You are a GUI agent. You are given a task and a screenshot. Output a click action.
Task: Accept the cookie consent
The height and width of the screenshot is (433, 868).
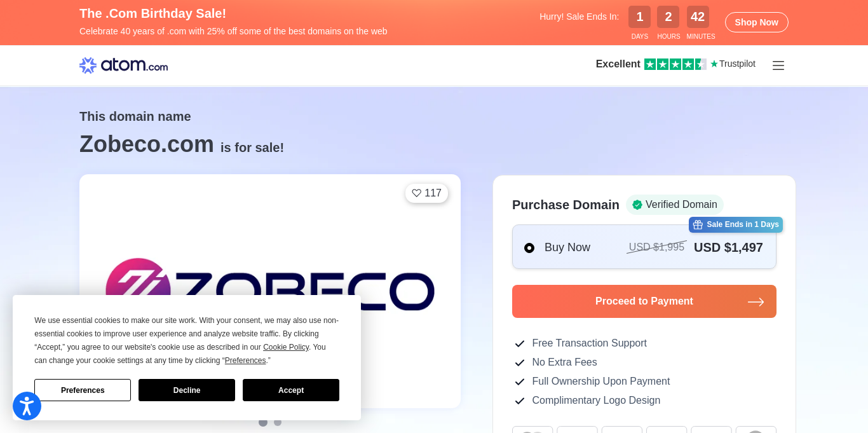(290, 390)
